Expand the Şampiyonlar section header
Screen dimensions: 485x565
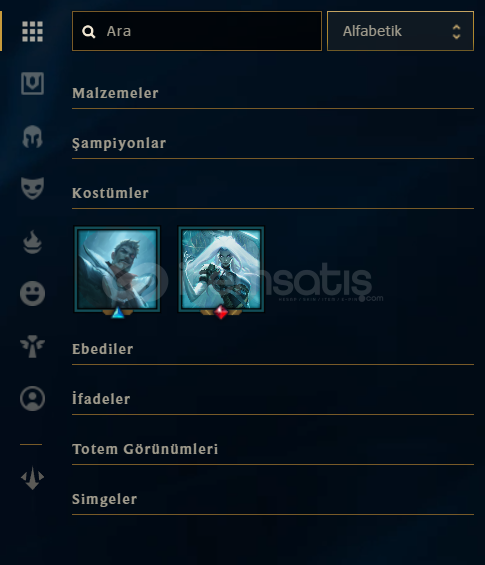tap(273, 143)
